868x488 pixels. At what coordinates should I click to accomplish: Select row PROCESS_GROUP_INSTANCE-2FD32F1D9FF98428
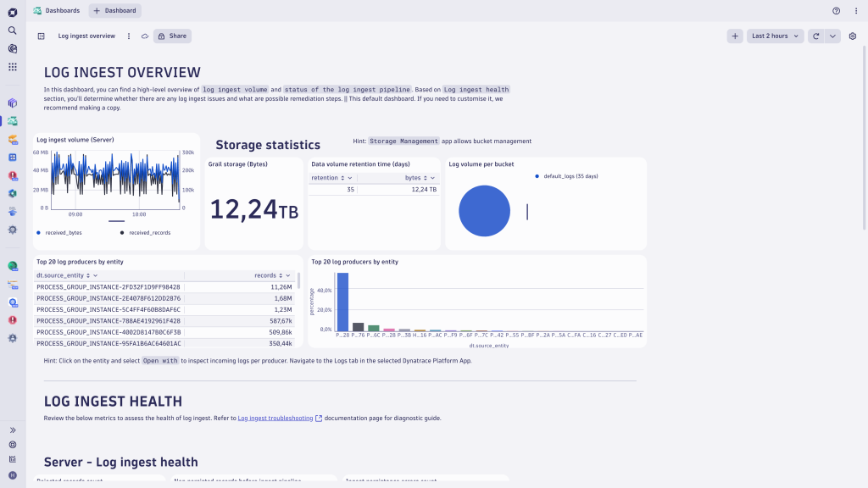(x=164, y=287)
